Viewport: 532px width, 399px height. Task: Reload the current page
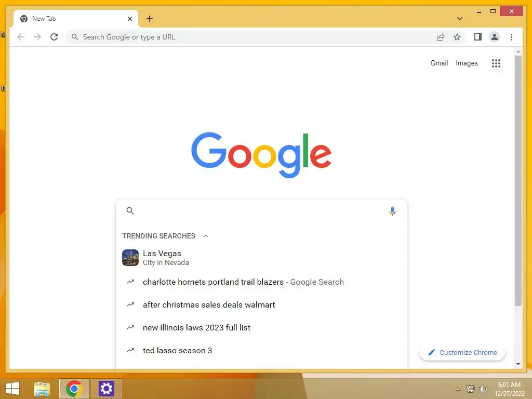click(x=54, y=37)
